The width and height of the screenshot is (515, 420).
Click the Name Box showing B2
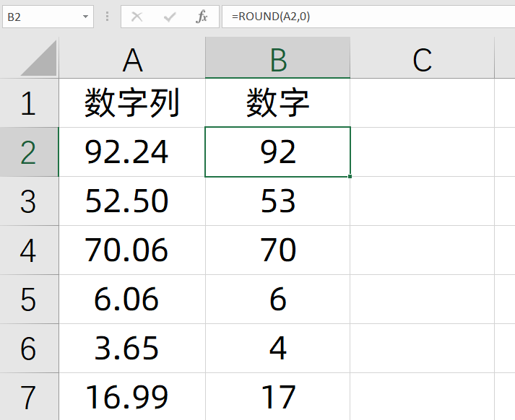48,17
